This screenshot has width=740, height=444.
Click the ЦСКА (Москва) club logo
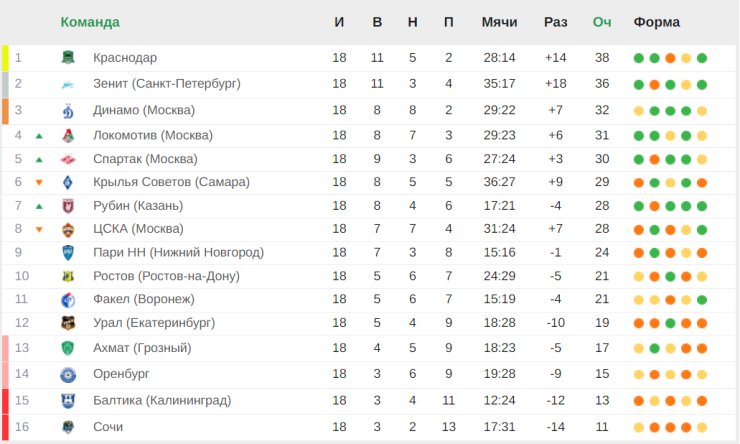pos(68,229)
